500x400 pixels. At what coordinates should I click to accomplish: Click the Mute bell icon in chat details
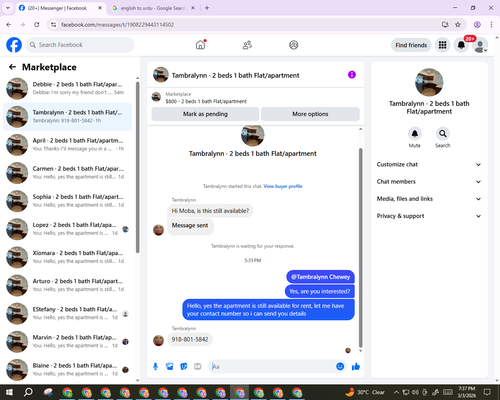point(415,134)
